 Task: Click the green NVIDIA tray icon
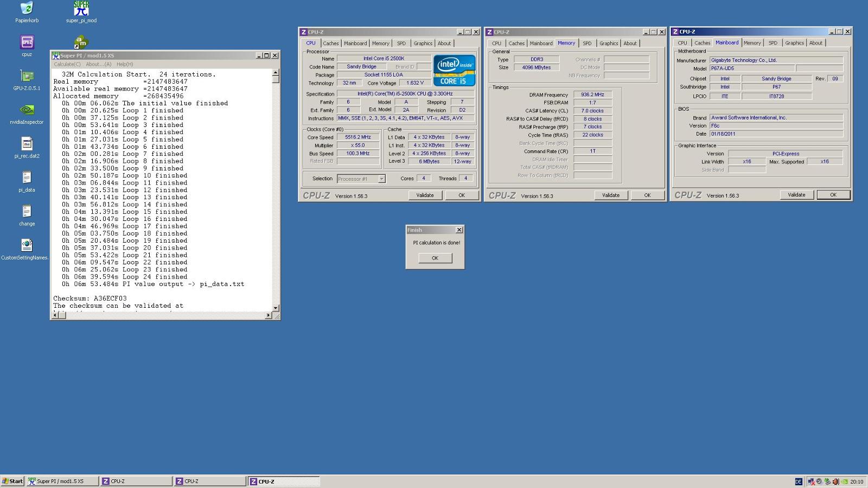pos(845,481)
